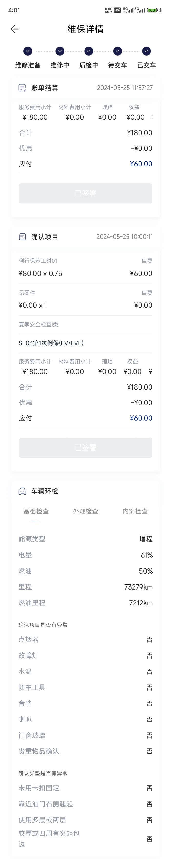The height and width of the screenshot is (868, 171).
Task: Click the 待交车 step checkmark icon
Action: pyautogui.click(x=118, y=51)
